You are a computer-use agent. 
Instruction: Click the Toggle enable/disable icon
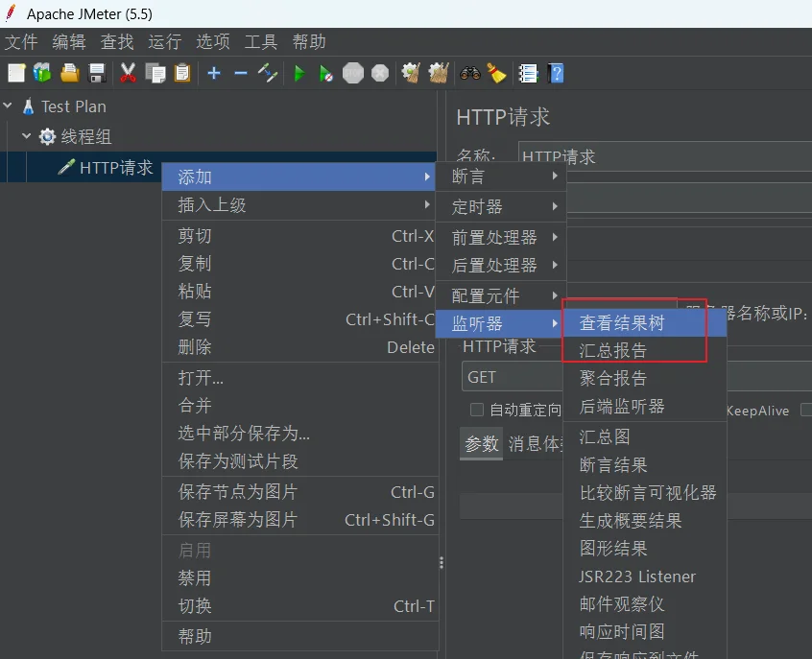pyautogui.click(x=268, y=73)
